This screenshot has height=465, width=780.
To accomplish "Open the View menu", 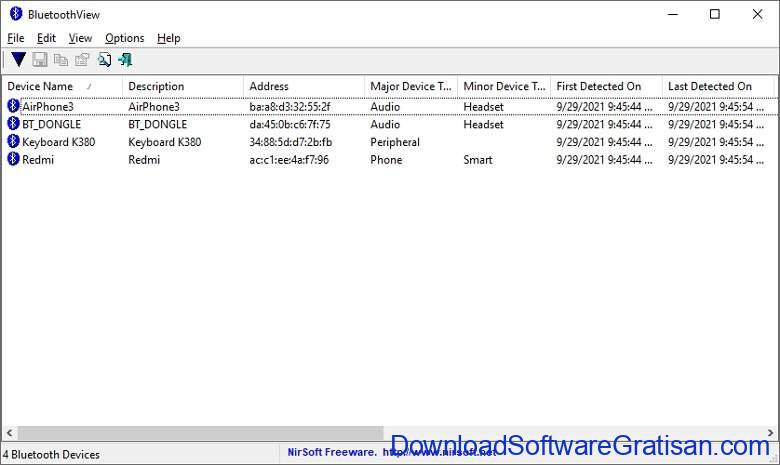I will click(80, 38).
